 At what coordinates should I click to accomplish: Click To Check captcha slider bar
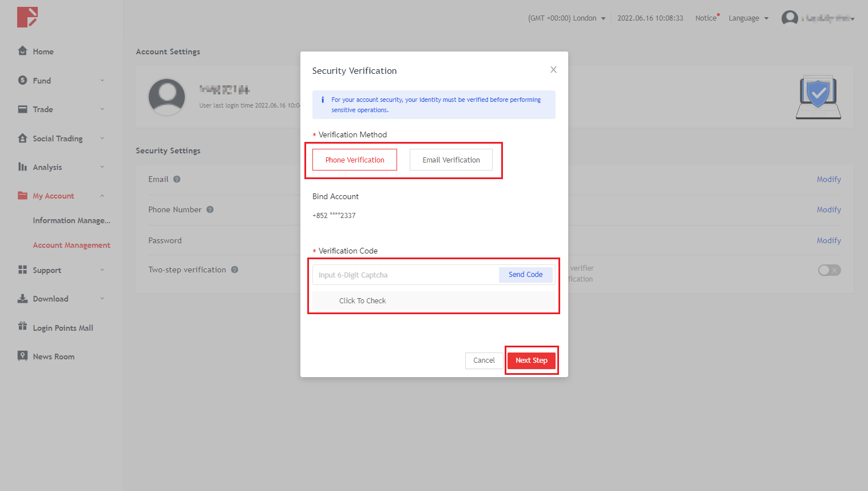pos(433,301)
